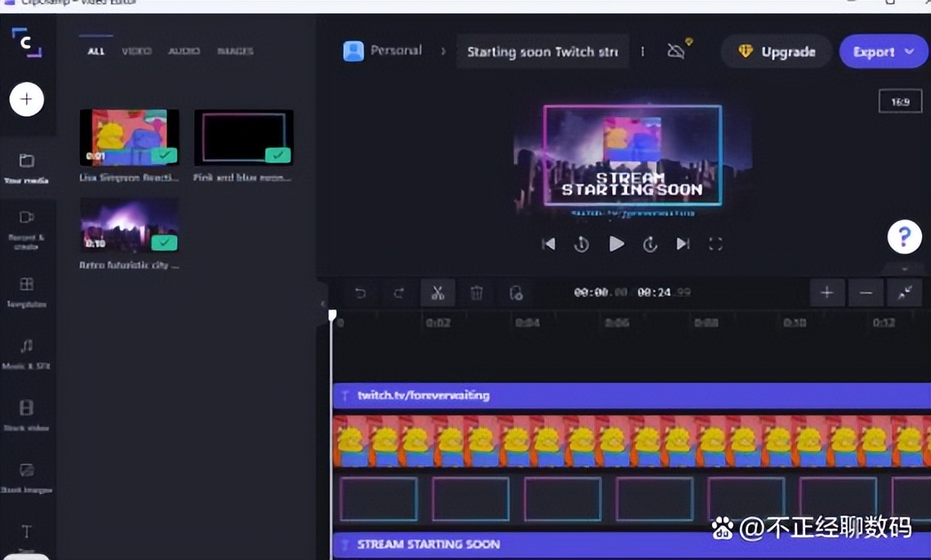The height and width of the screenshot is (560, 931).
Task: Open the help question mark button
Action: (x=904, y=237)
